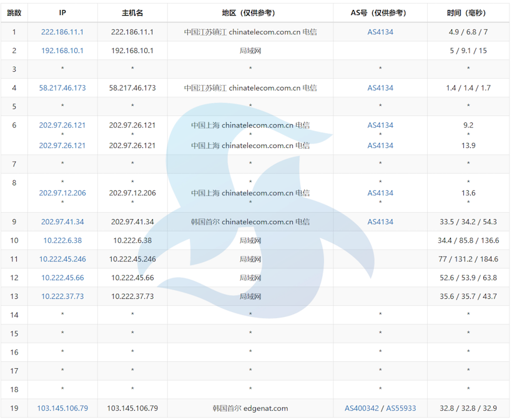Image resolution: width=512 pixels, height=420 pixels.
Task: Select the AS400342 link on the last hop
Action: [x=362, y=409]
